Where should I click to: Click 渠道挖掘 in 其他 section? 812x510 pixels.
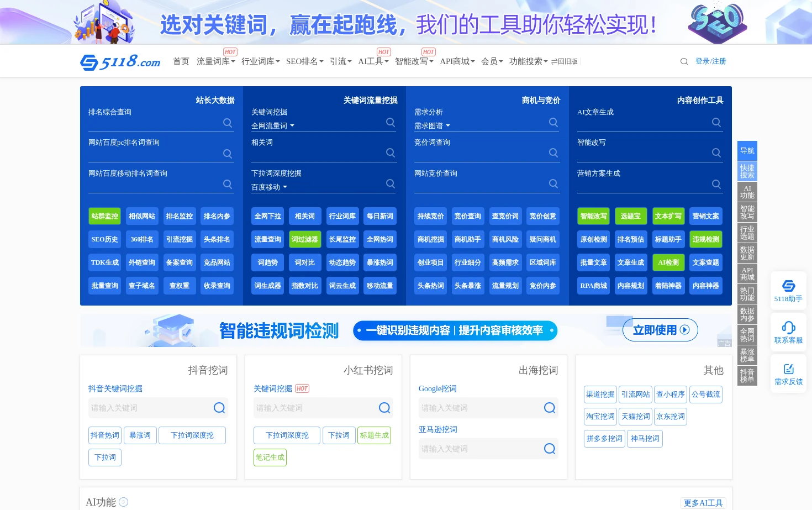click(600, 395)
